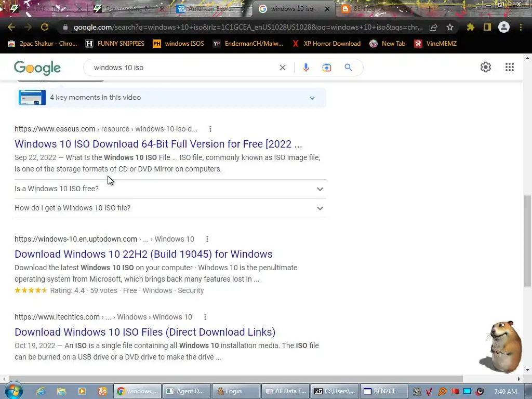Click the address bar URL
Viewport: 532px width, 399px height.
pyautogui.click(x=248, y=27)
